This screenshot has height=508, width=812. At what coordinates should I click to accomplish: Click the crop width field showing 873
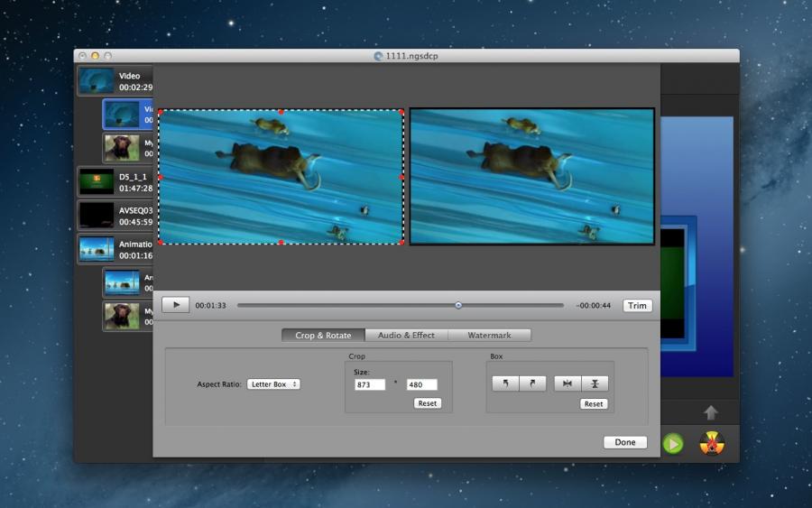tap(370, 384)
